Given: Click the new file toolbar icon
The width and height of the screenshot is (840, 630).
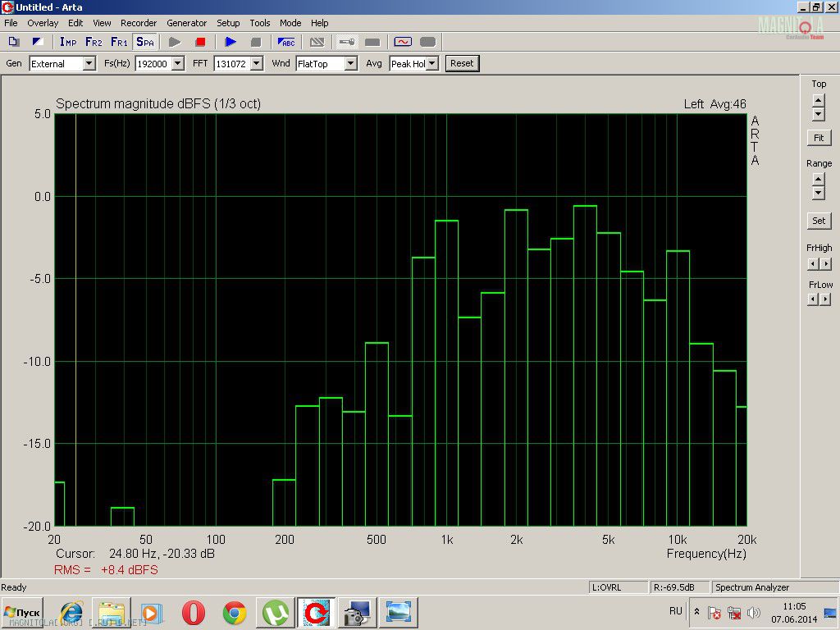Looking at the screenshot, I should tap(14, 42).
